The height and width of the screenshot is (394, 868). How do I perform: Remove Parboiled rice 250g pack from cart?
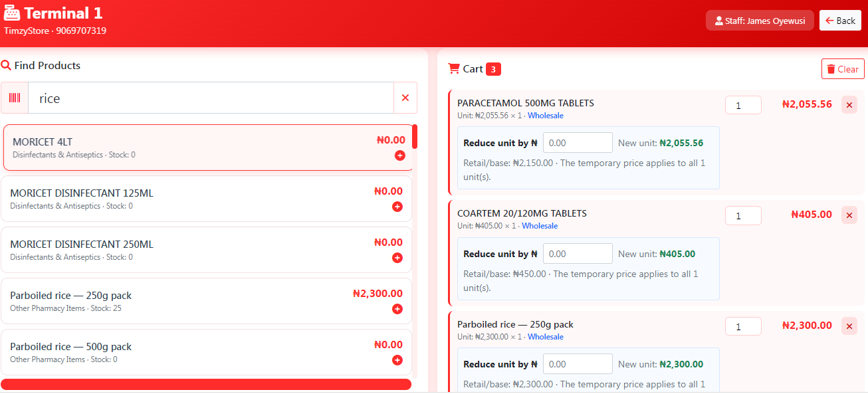[849, 326]
